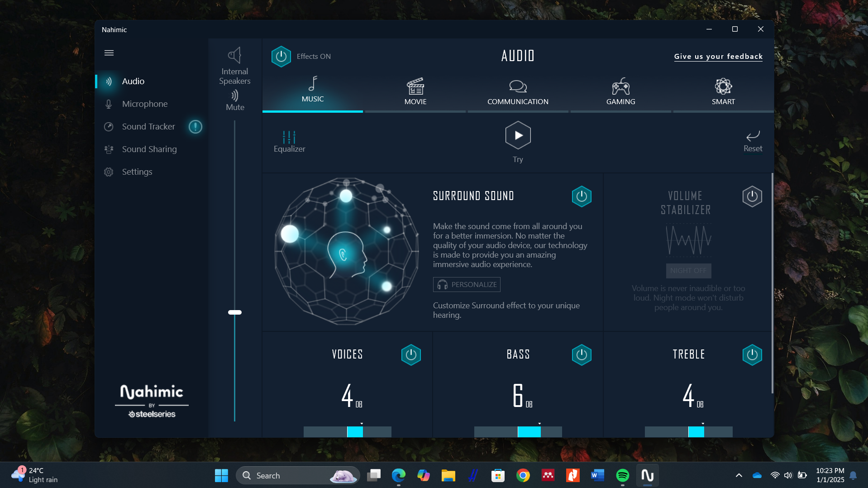The image size is (868, 488).
Task: Click the Internal Speakers device icon
Action: (x=234, y=56)
